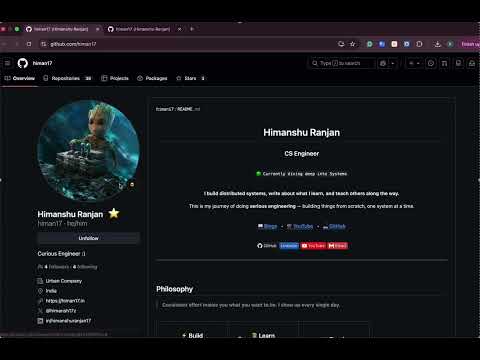480x360 pixels.
Task: Click the red YouTube badge
Action: (313, 246)
